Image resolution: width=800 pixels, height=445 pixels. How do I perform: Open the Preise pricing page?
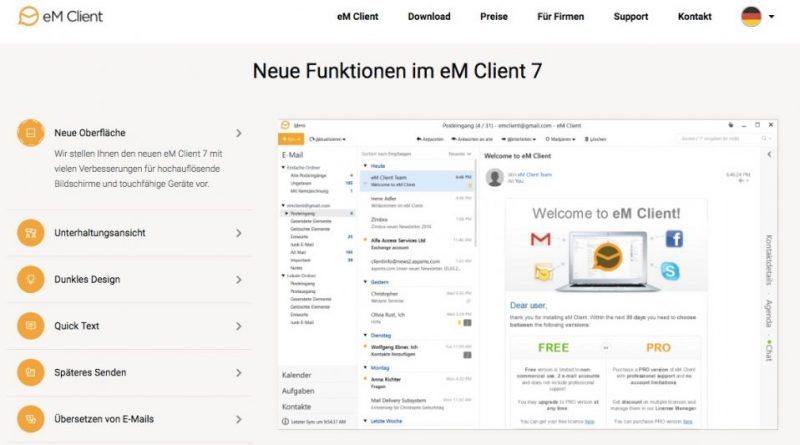pyautogui.click(x=494, y=16)
